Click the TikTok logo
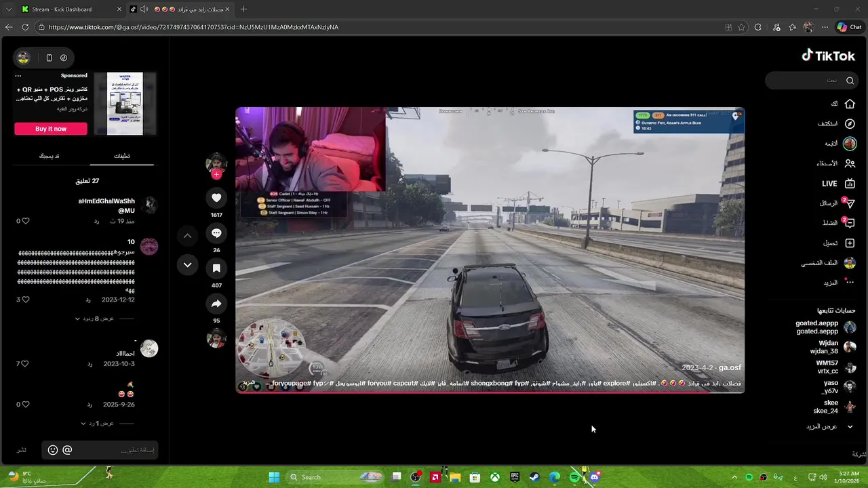Viewport: 868px width, 488px height. 828,56
